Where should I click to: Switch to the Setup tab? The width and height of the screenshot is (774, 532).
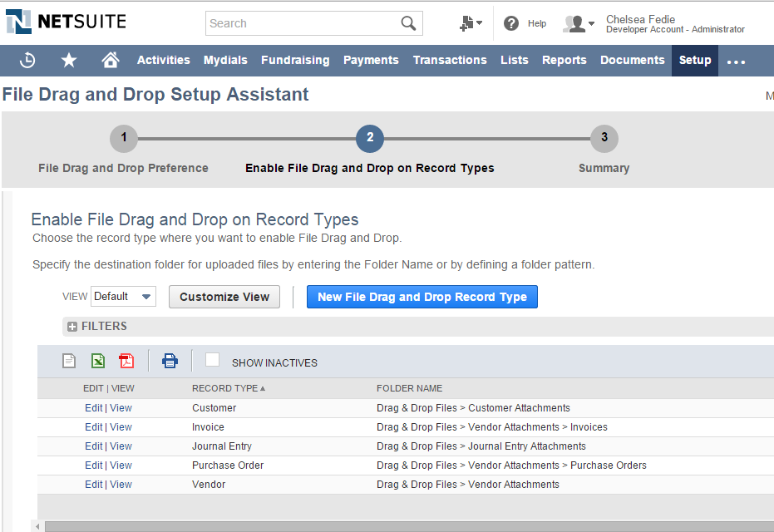pos(694,60)
